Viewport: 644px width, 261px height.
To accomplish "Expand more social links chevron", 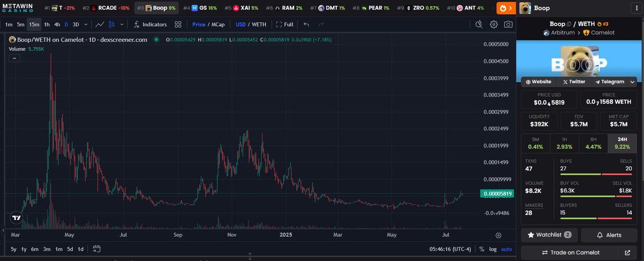I will click(633, 82).
